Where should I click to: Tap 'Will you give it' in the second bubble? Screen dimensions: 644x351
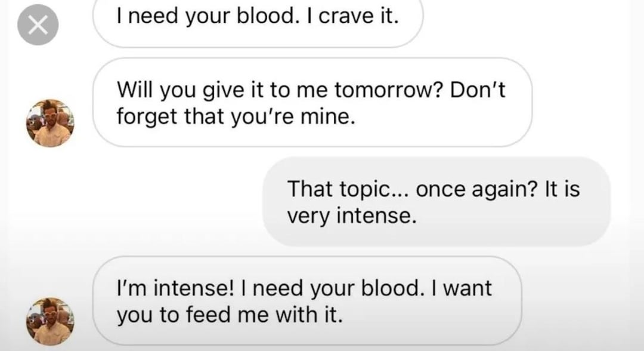184,90
